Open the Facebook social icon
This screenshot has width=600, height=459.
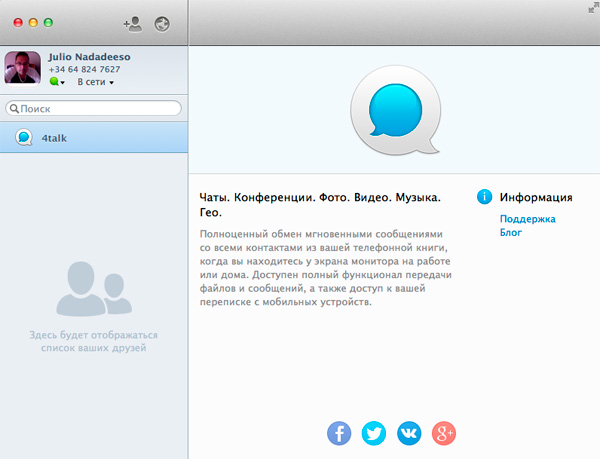click(x=340, y=433)
